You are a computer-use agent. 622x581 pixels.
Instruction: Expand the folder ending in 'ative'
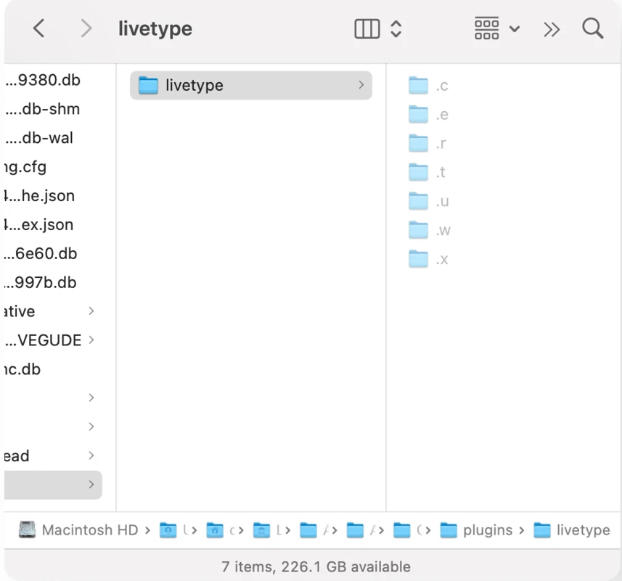pyautogui.click(x=91, y=311)
